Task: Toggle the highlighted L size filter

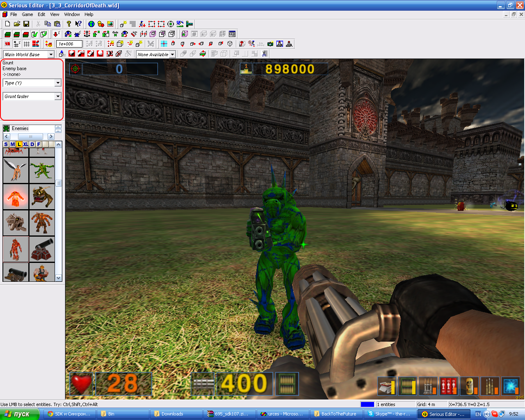Action: coord(19,144)
